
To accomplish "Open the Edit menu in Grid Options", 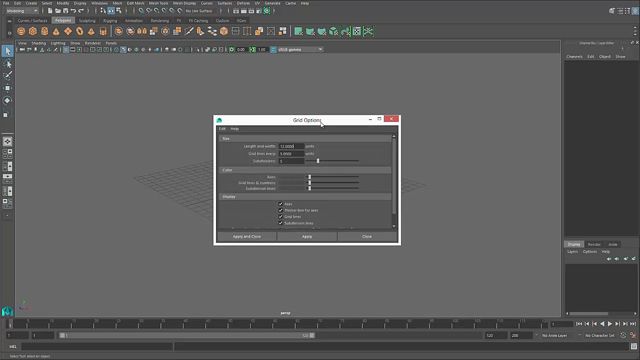I will pyautogui.click(x=222, y=129).
